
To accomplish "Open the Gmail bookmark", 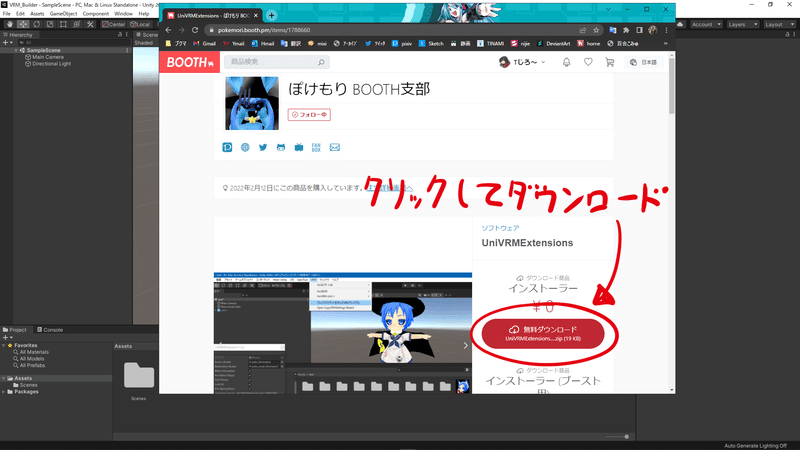I will 205,44.
